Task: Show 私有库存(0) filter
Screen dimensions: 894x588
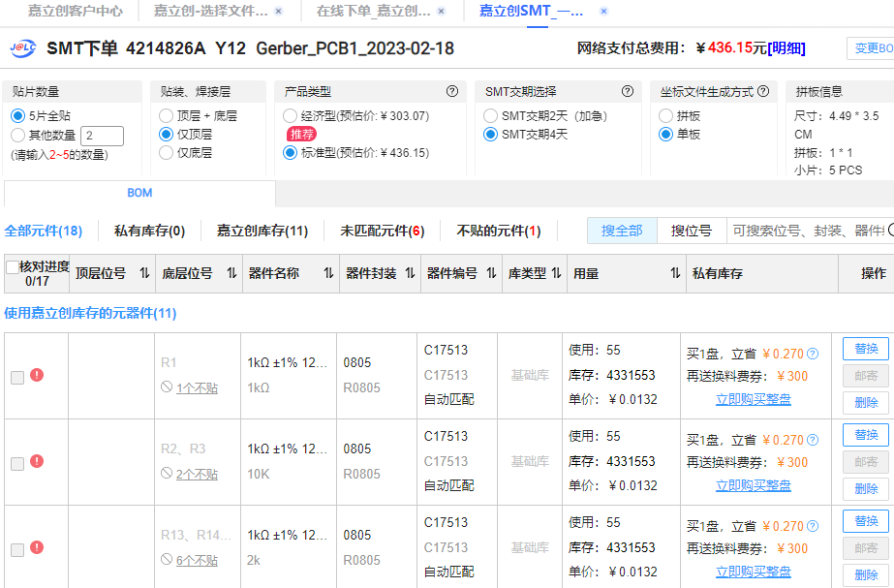Action: (149, 231)
